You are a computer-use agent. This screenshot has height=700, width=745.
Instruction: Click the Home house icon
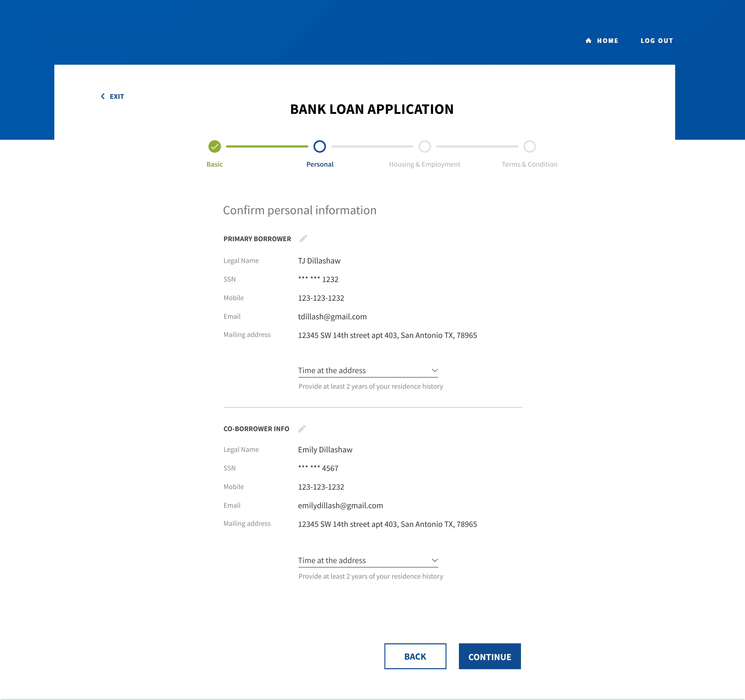(x=588, y=40)
